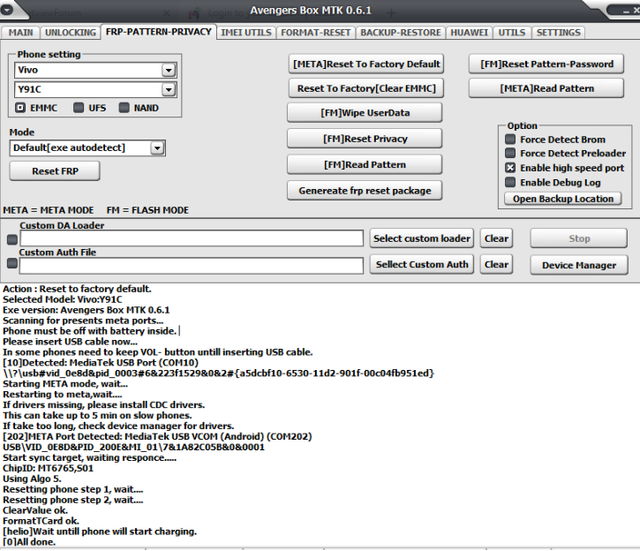Click the [FM]Wipe UserData button

(364, 113)
